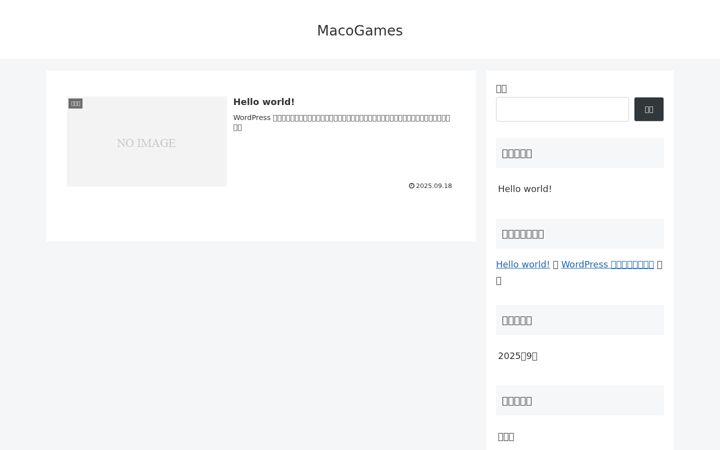The height and width of the screenshot is (450, 720).
Task: Click the post excerpt starting with WordPress
Action: [x=342, y=122]
